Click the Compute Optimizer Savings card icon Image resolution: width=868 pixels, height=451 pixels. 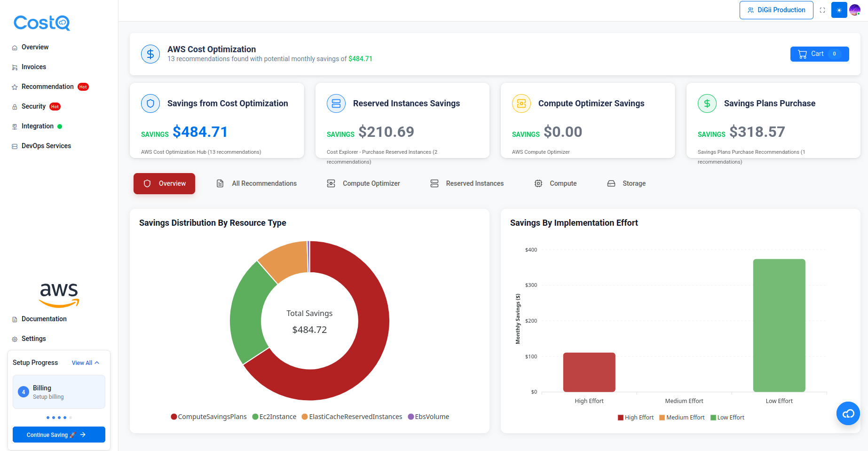click(x=521, y=103)
